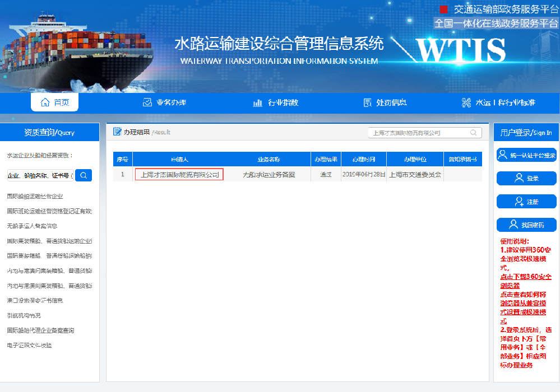Viewport: 560px width, 392px height.
Task: Click the 注册 button
Action: tap(526, 202)
